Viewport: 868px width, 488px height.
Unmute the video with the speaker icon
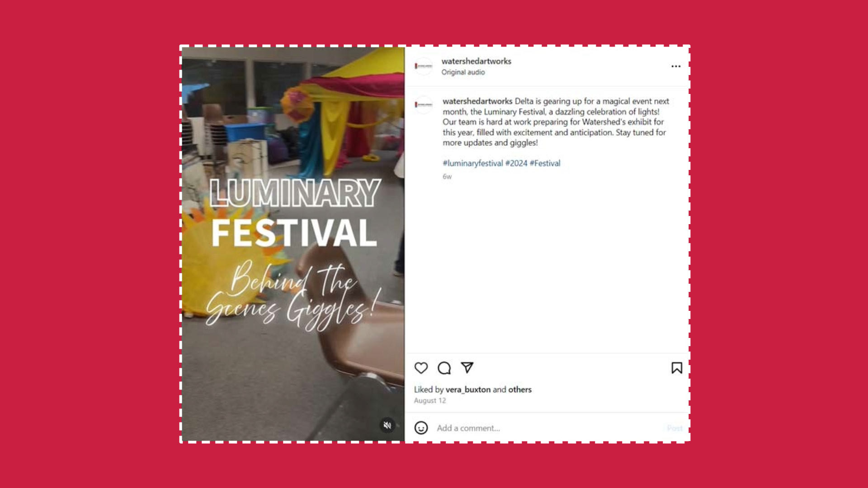pyautogui.click(x=387, y=425)
